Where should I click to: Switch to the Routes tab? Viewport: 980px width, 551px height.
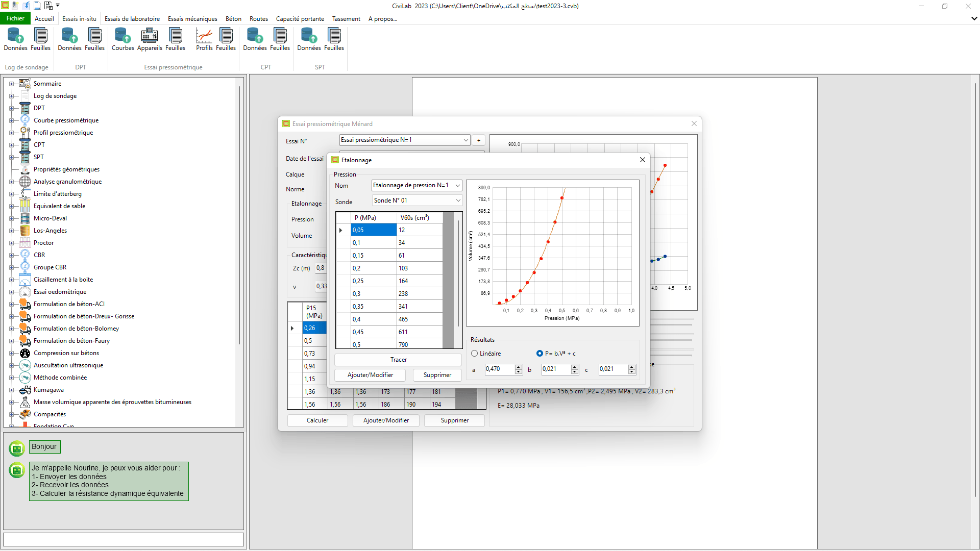pyautogui.click(x=258, y=19)
